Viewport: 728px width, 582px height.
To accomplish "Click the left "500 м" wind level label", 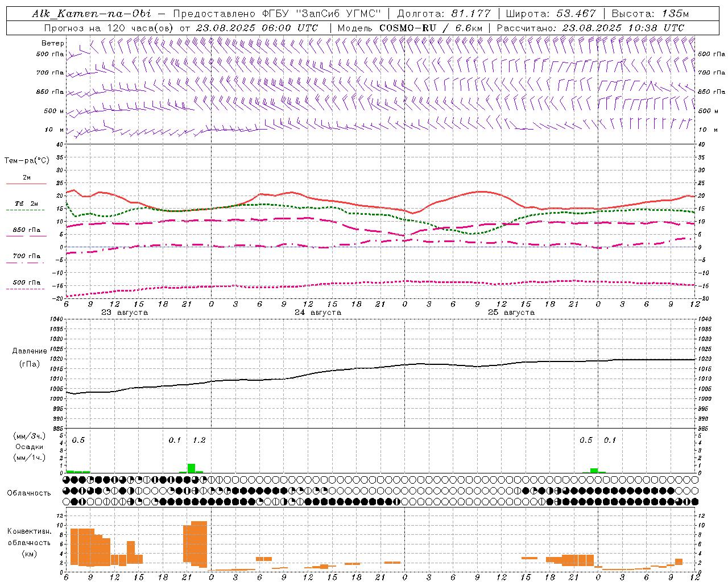I will click(54, 111).
